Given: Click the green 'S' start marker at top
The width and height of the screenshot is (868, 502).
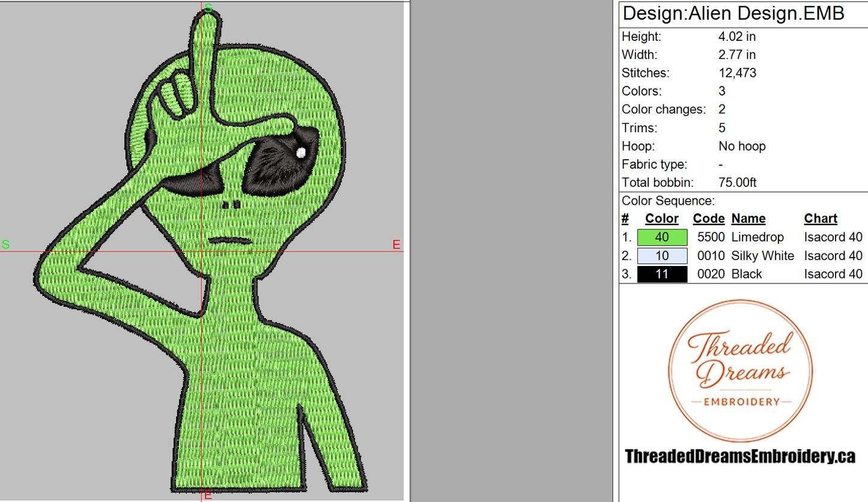Looking at the screenshot, I should (x=208, y=8).
